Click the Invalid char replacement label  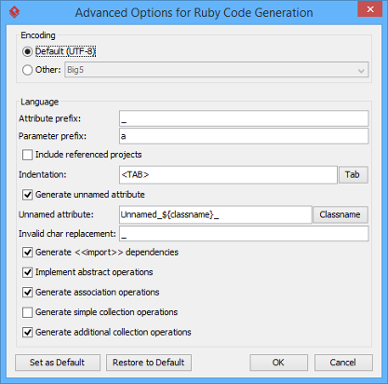pyautogui.click(x=67, y=234)
